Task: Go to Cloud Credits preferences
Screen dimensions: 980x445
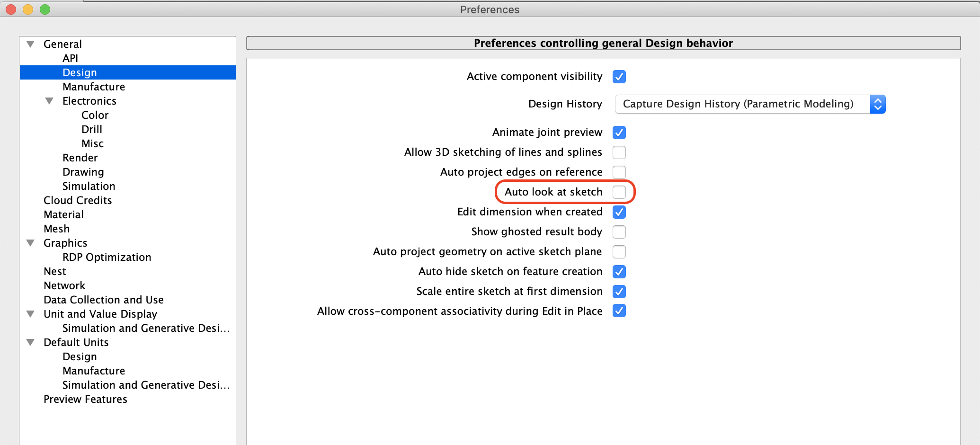Action: (x=78, y=200)
